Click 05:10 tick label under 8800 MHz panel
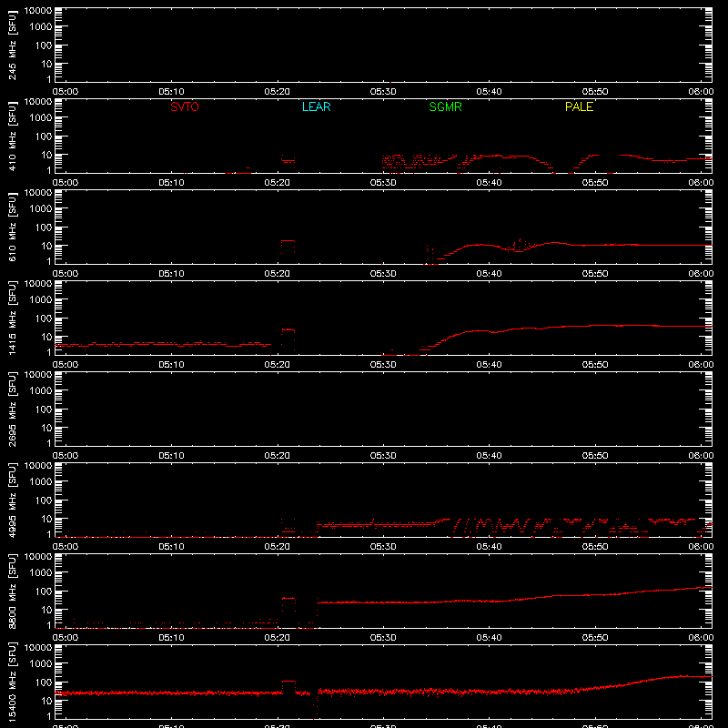Screen dimensions: 728x728 click(x=171, y=638)
